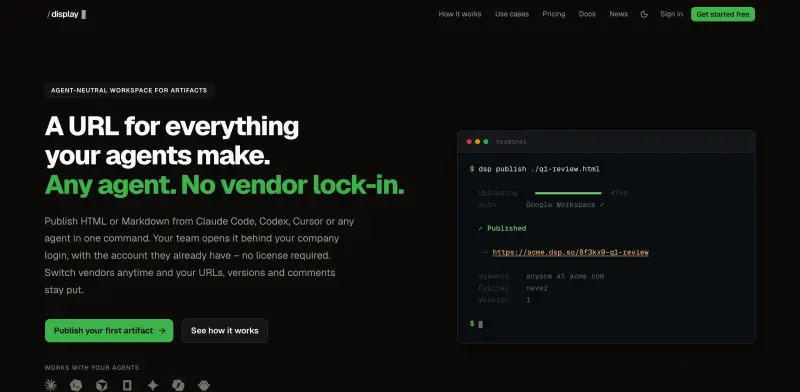This screenshot has height=392, width=800.
Task: Open the How it works page
Action: (460, 14)
